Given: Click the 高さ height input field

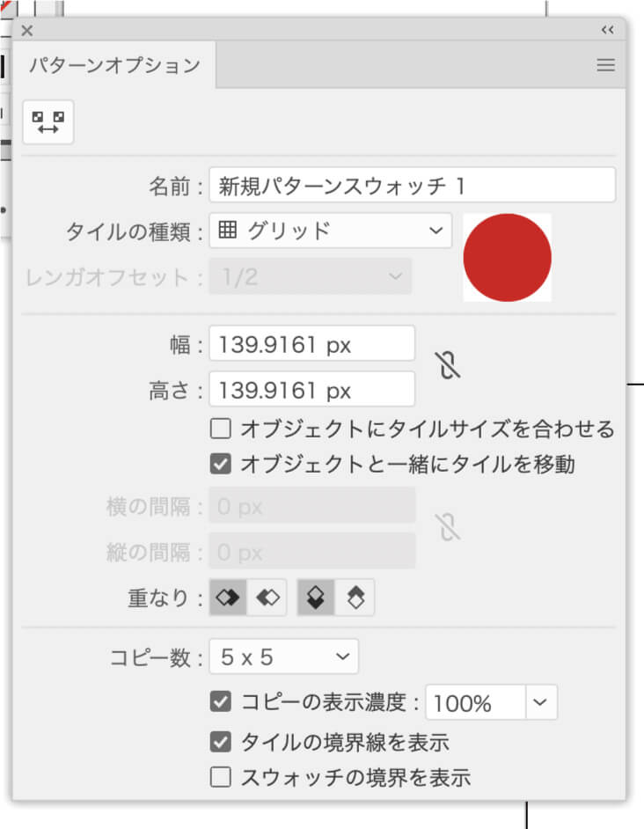Looking at the screenshot, I should click(x=311, y=390).
